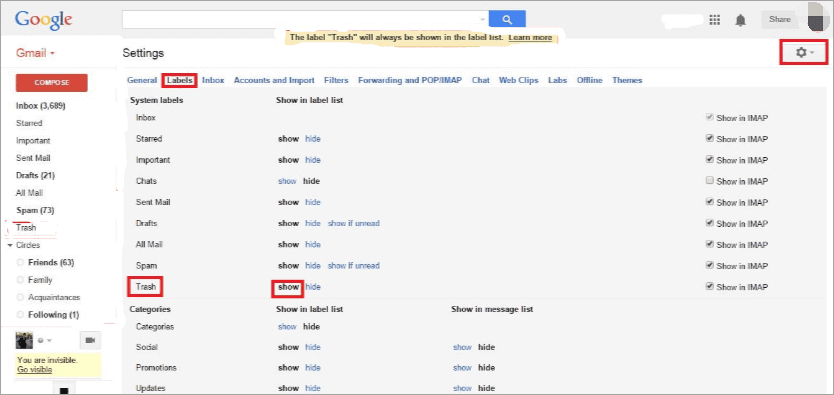Collapse the Circles section

coord(10,246)
